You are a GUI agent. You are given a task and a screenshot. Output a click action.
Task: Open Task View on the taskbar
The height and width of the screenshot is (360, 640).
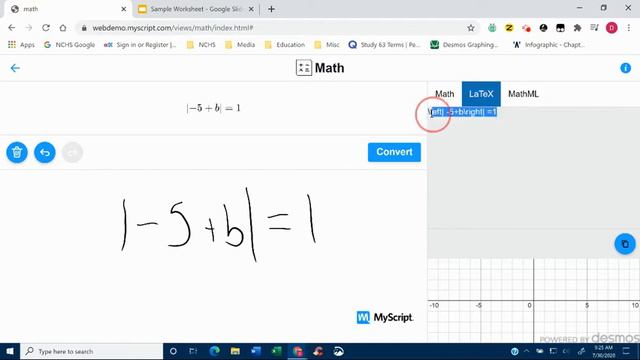193,351
